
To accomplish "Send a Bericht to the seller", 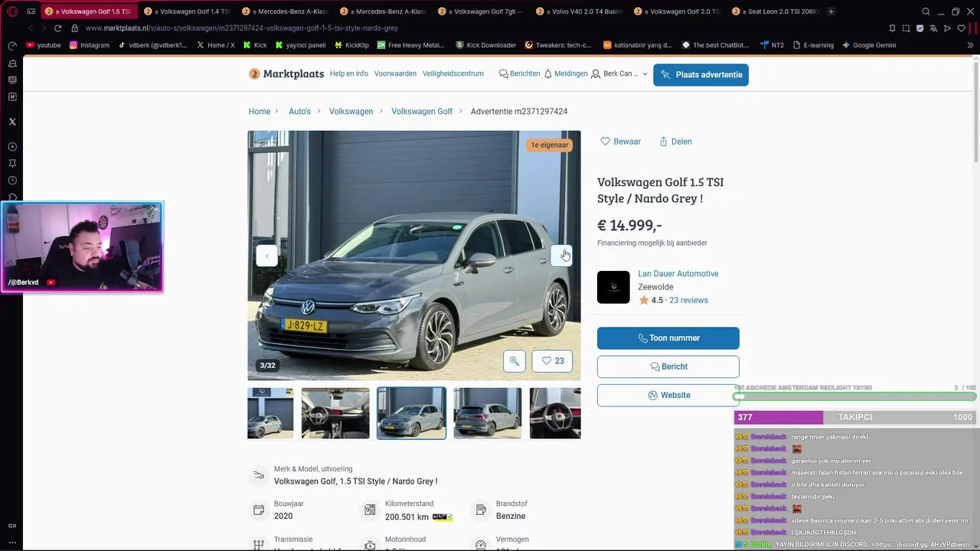I will (x=668, y=367).
